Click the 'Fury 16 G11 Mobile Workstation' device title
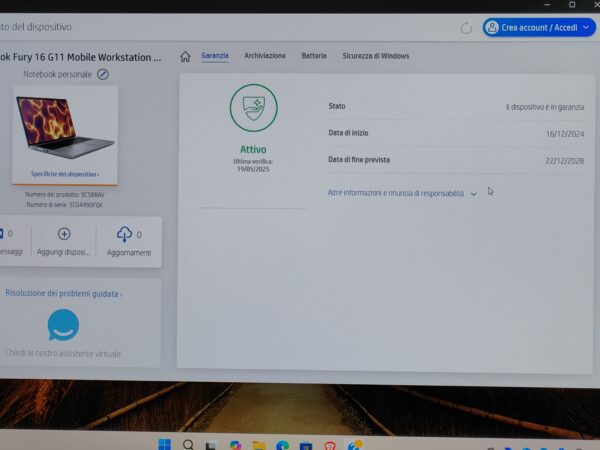The height and width of the screenshot is (450, 600). 80,57
